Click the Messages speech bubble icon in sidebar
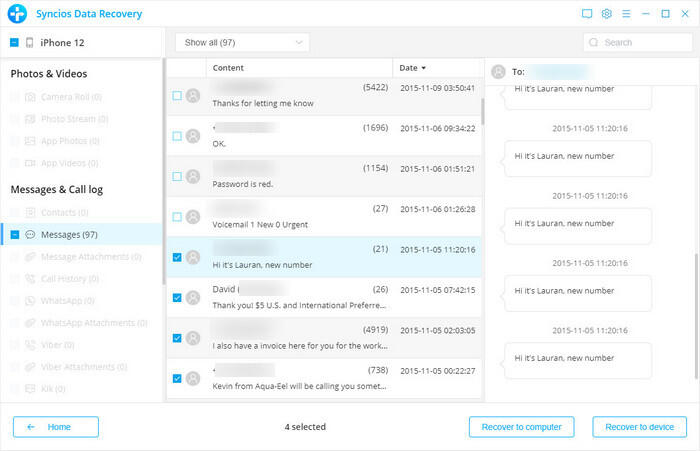 coord(31,234)
